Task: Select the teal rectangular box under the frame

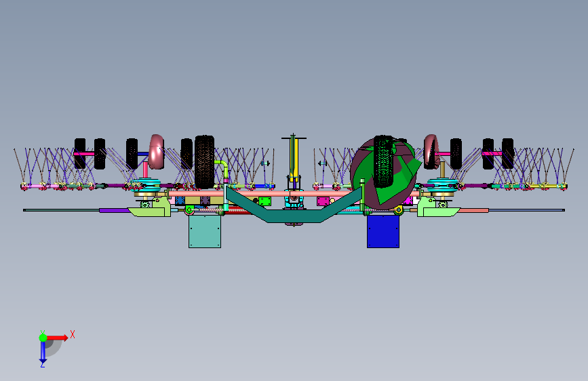Action: (205, 231)
